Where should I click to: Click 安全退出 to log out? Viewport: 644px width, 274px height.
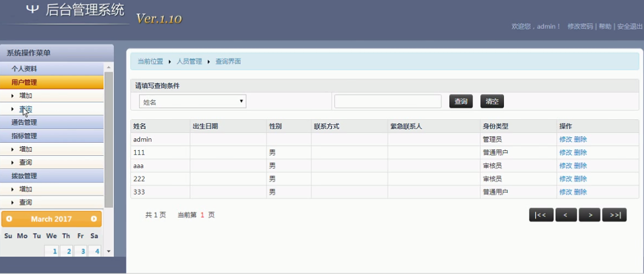630,26
